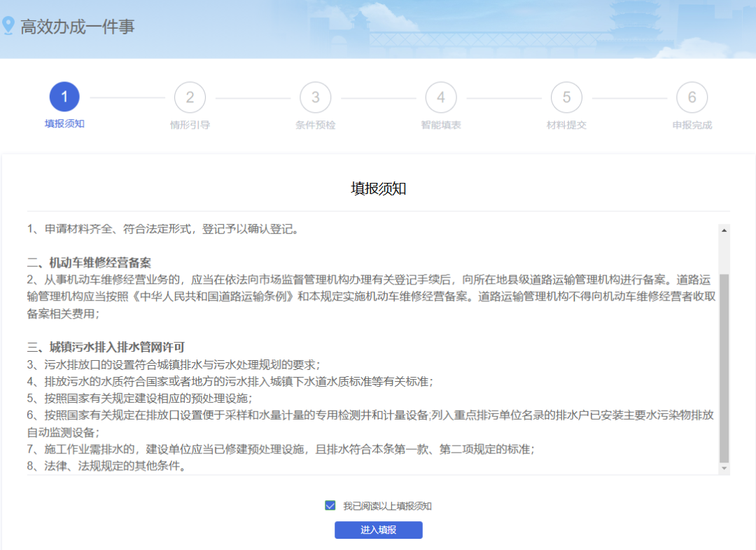Click the location pin icon in the header
The width and height of the screenshot is (756, 550).
8,27
